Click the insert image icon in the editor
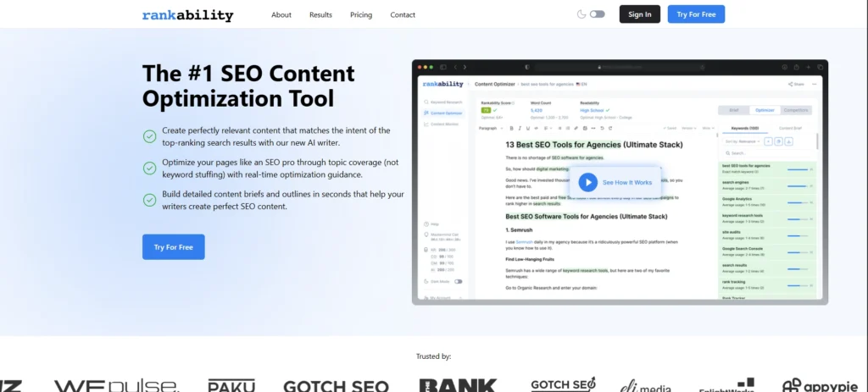Screen dimensions: 868x392 [x=585, y=129]
